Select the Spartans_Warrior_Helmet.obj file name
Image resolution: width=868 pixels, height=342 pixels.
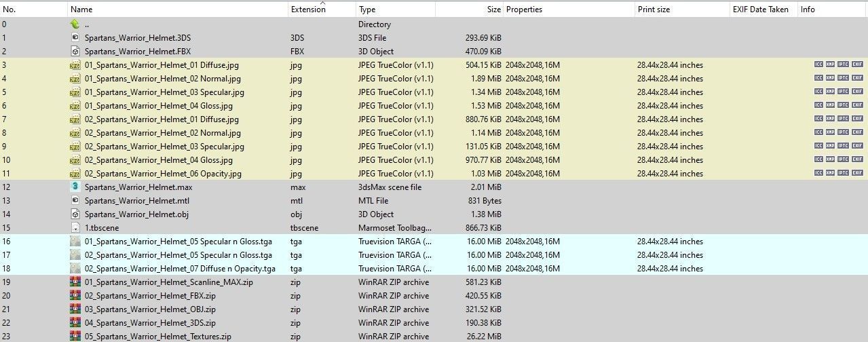coord(136,214)
